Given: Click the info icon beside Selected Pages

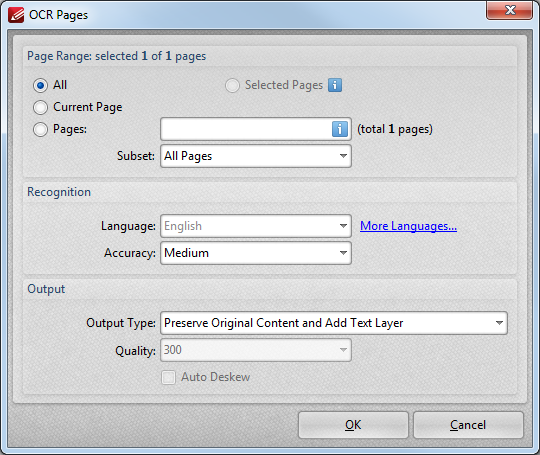Looking at the screenshot, I should [x=335, y=85].
